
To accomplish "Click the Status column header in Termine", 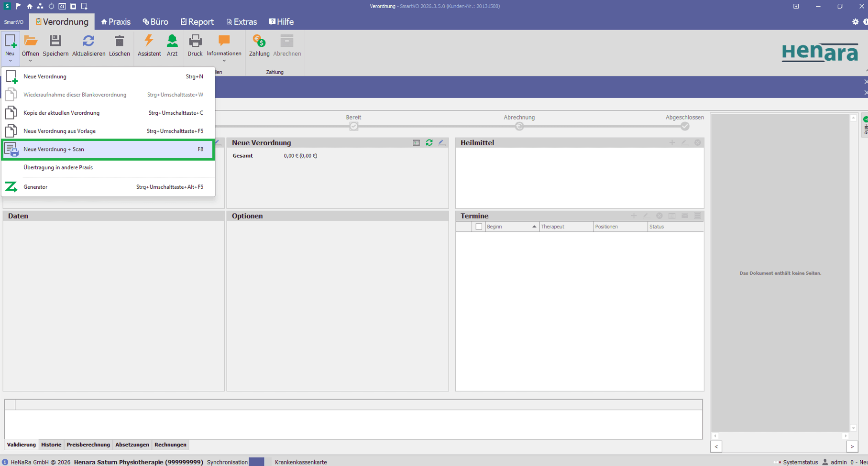I will click(x=675, y=227).
